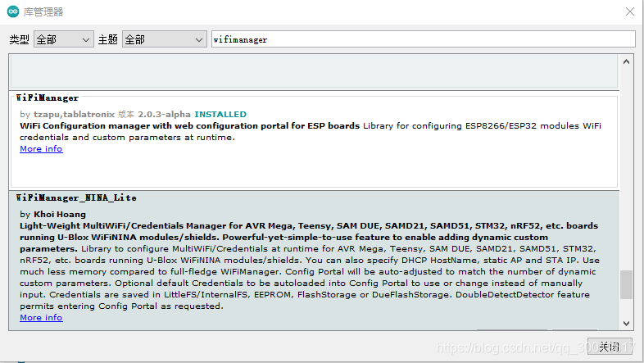Click the scroll down arrow of the list
The height and width of the screenshot is (363, 644).
[626, 324]
